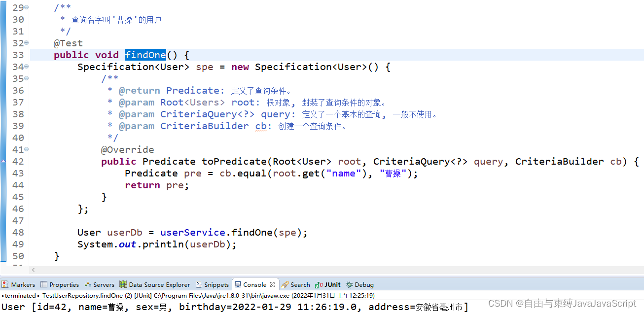Collapse the inner Javadoc block at line 35
This screenshot has width=644, height=313.
[x=26, y=79]
